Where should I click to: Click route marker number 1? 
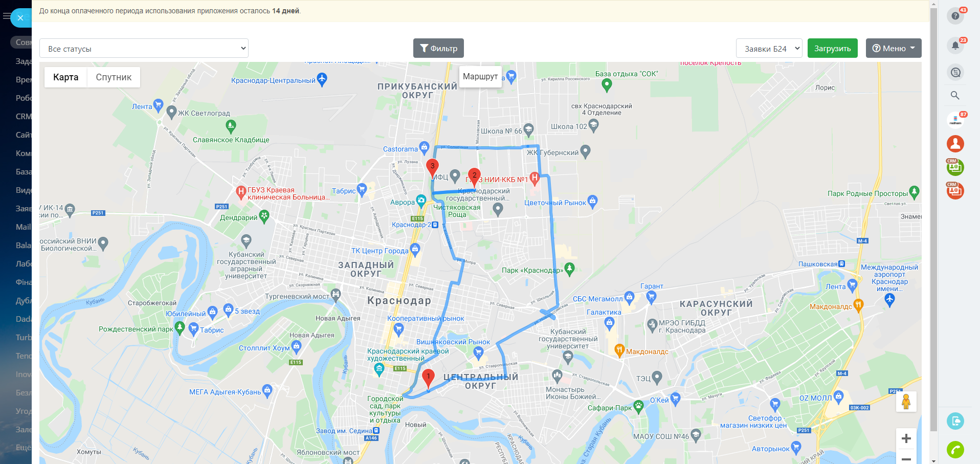(429, 379)
